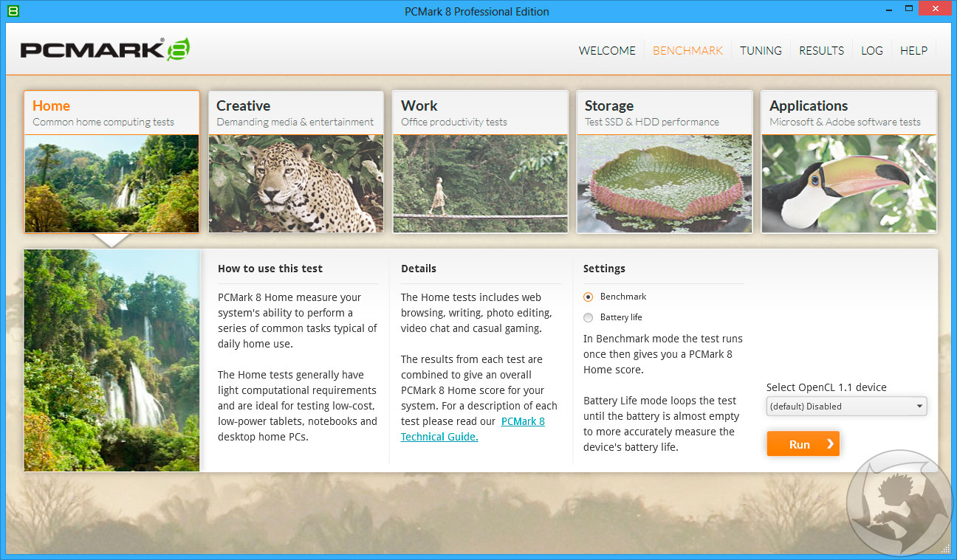Open the LOG tab
Screen dimensions: 957x560
tap(872, 51)
